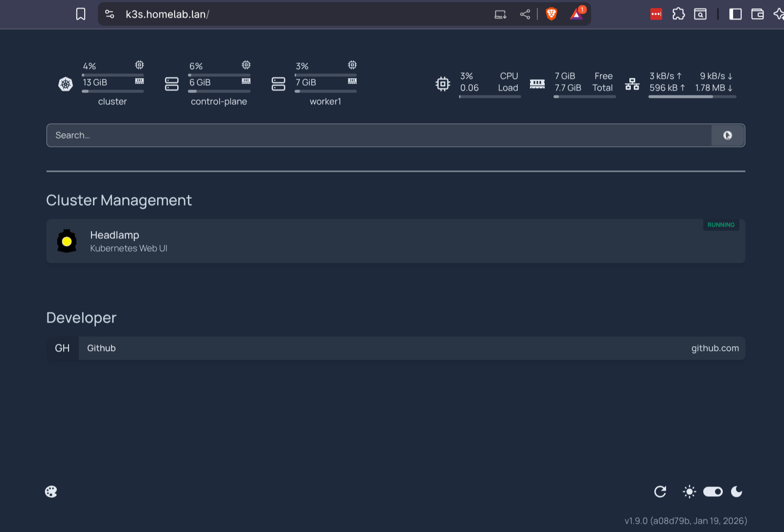The image size is (784, 532).
Task: Click the Headlamp app logo
Action: click(x=67, y=241)
